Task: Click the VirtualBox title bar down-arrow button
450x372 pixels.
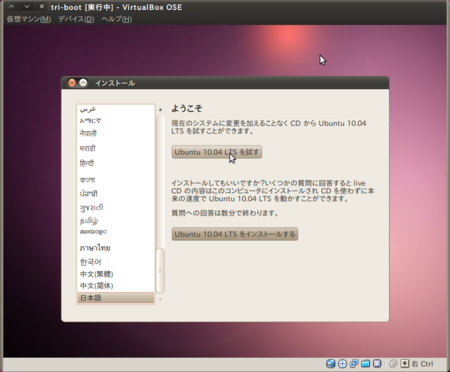Action: coord(27,7)
